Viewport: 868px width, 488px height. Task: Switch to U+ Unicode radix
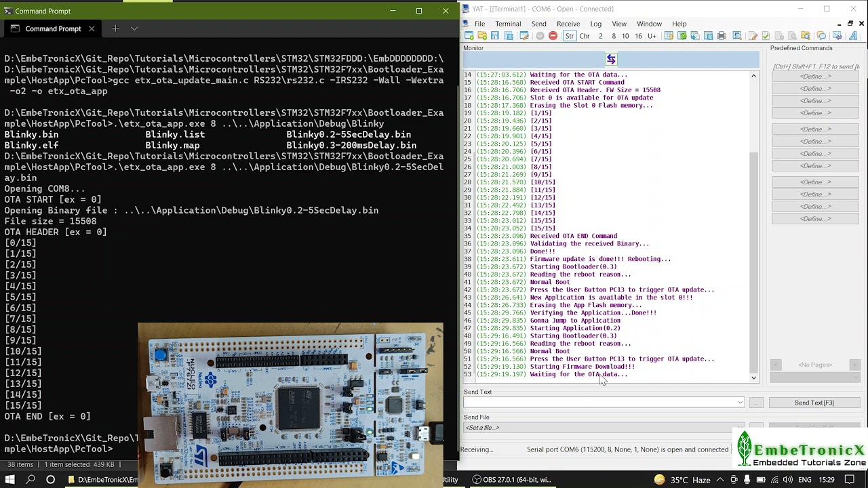point(651,36)
